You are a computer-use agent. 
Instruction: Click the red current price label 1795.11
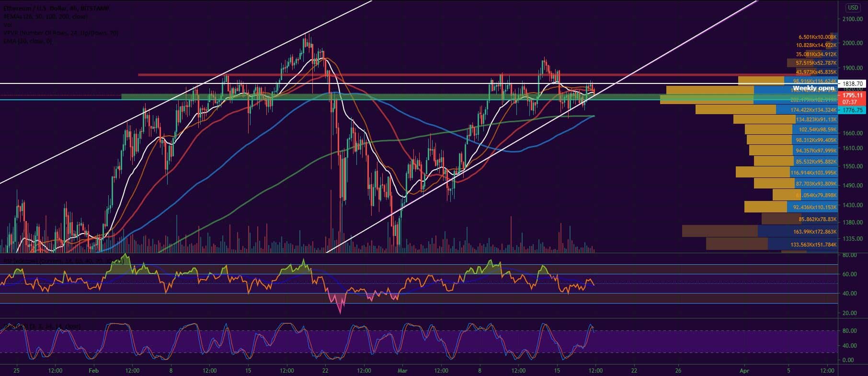tap(852, 98)
